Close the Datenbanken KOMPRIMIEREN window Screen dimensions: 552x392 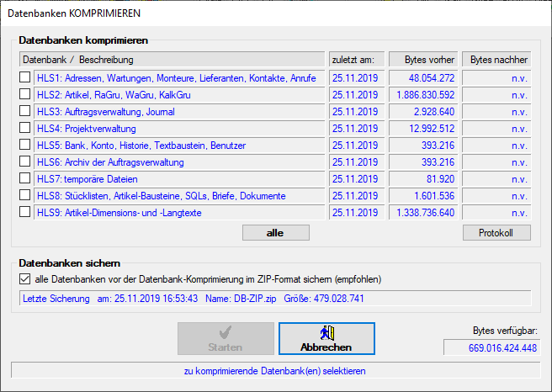(x=532, y=13)
